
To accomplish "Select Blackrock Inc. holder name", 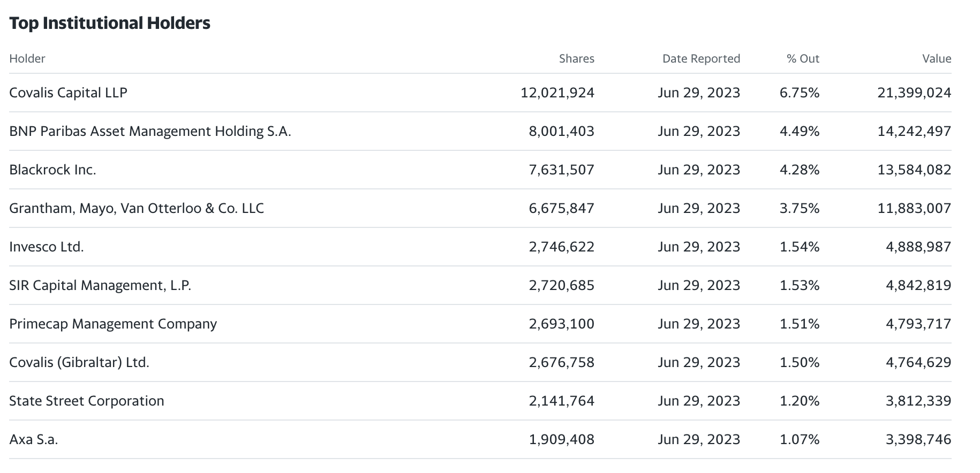I will pos(52,170).
